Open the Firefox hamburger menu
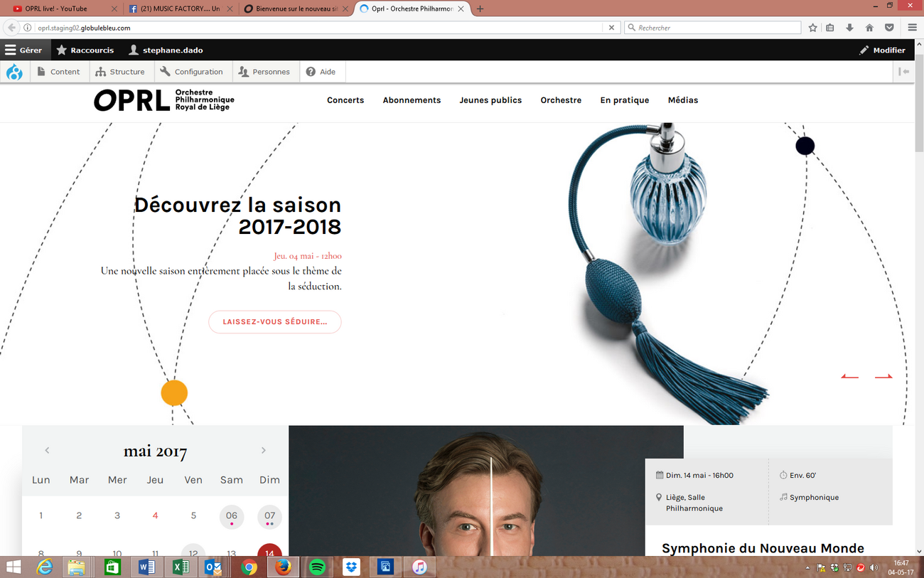 tap(911, 27)
